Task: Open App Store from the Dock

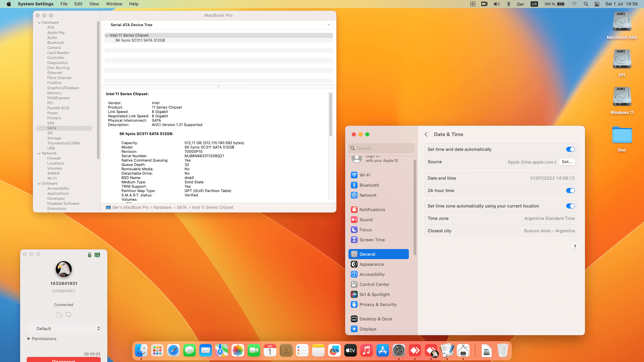Action: [x=383, y=351]
